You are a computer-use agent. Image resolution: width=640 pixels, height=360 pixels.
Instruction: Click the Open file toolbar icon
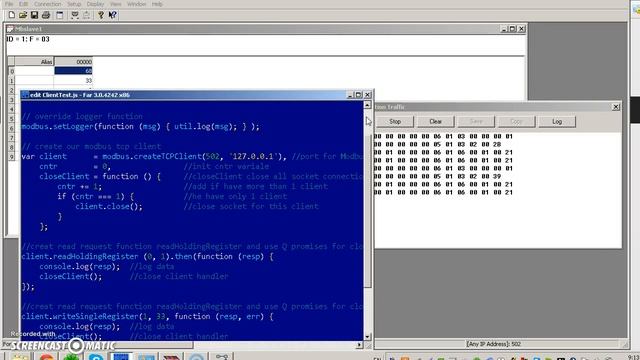coord(23,15)
